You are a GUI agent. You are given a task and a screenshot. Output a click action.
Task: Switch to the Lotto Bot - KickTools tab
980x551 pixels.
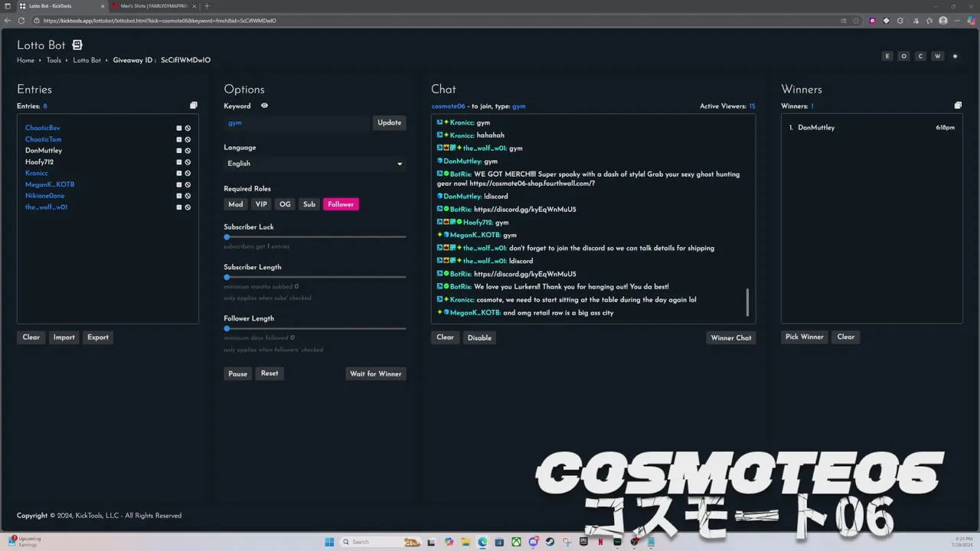tap(61, 6)
